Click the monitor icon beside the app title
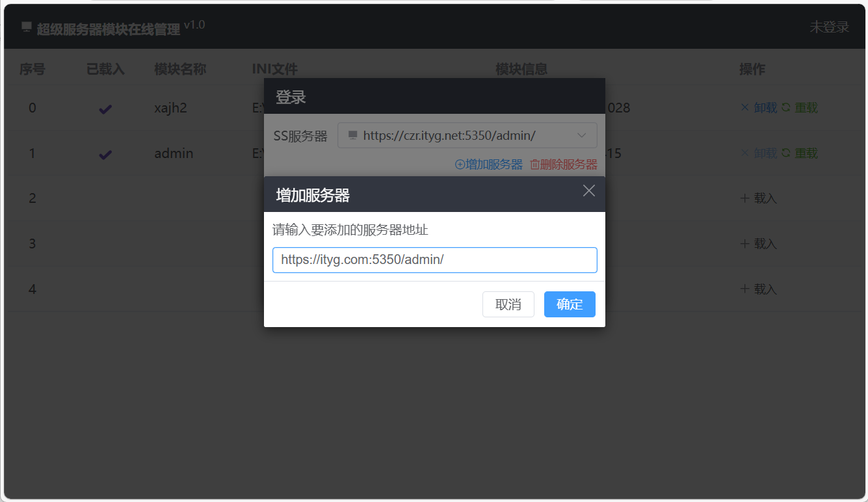 [x=27, y=27]
